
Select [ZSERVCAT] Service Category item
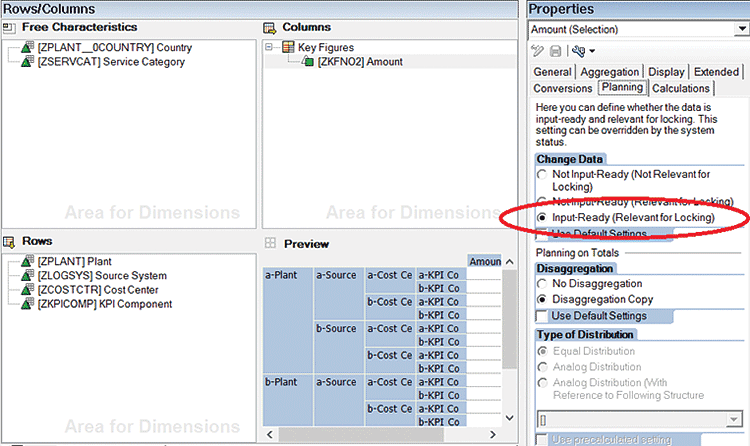pyautogui.click(x=111, y=62)
